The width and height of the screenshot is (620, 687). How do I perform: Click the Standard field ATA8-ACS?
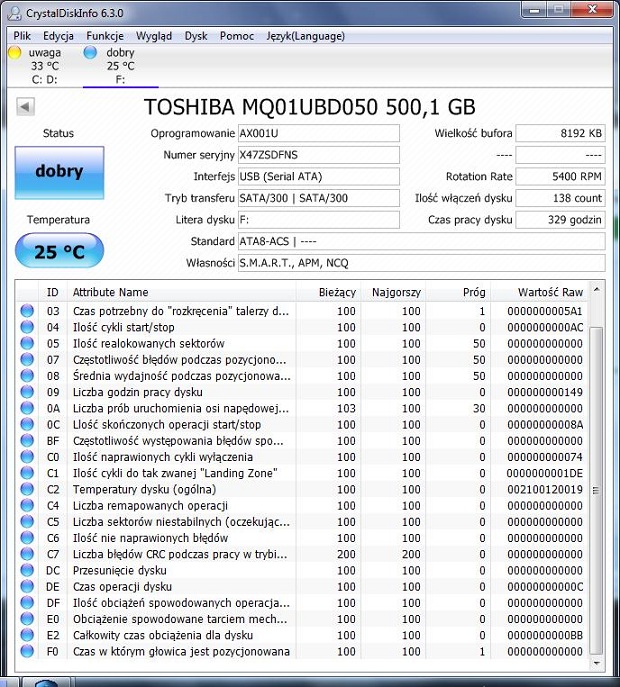(x=422, y=241)
